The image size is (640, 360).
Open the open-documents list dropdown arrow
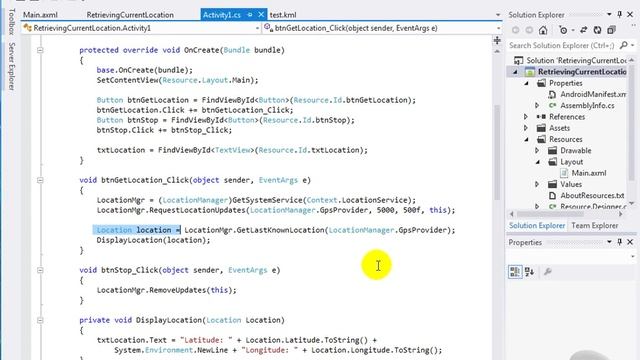coord(498,15)
